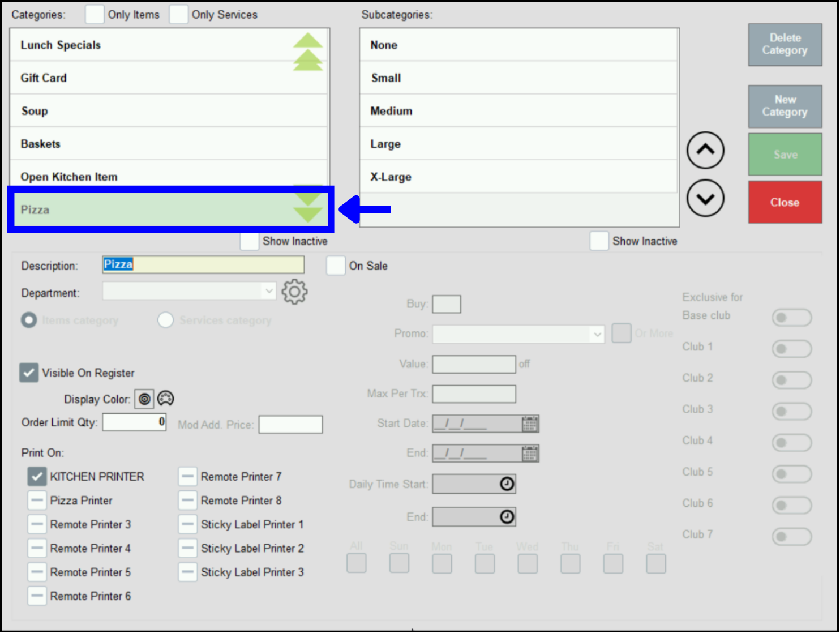Select the Items category radio button
Viewport: 840px width, 633px height.
(x=29, y=320)
